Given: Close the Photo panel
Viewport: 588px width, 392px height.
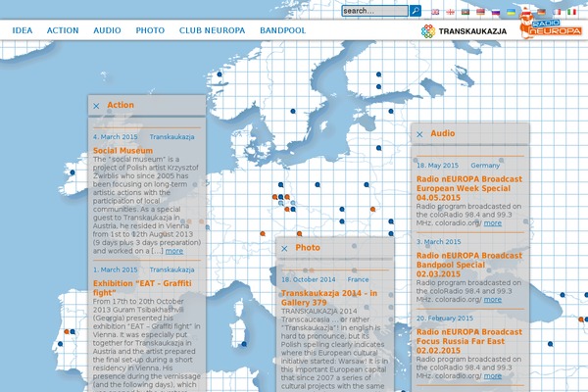Looking at the screenshot, I should pos(284,248).
